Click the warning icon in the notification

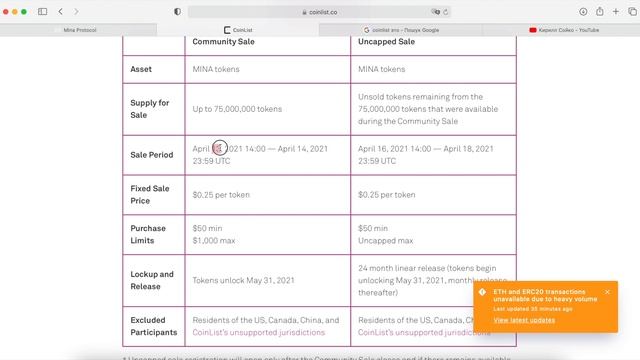482,292
